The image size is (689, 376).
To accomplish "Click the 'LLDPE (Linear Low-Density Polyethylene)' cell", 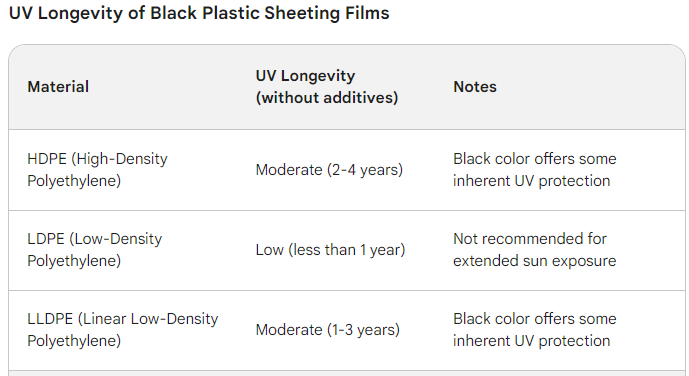I will [x=123, y=329].
